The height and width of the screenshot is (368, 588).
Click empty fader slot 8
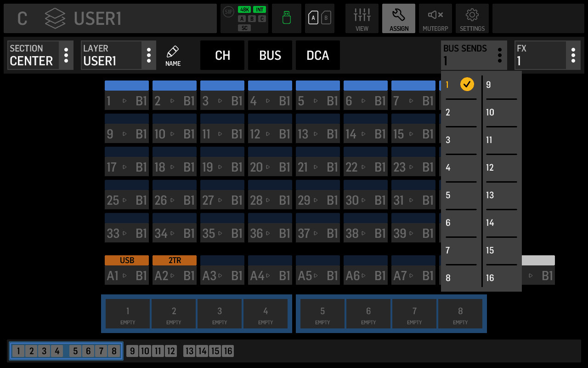point(460,314)
